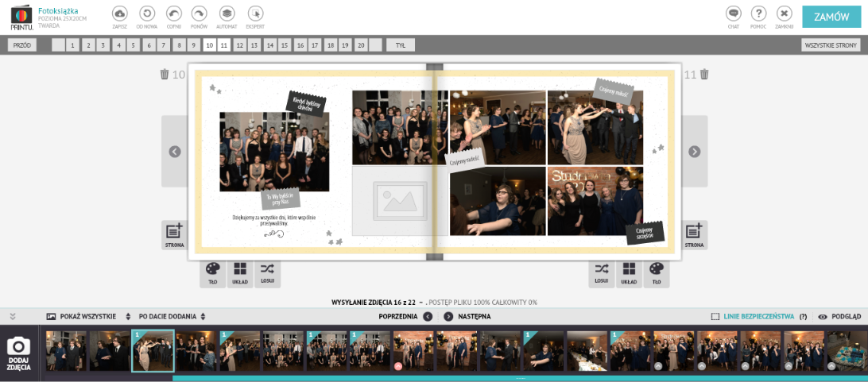Viewport: 868px width, 382px height.
Task: Click DODAJ ZDJĘCIA camera button
Action: pyautogui.click(x=19, y=353)
